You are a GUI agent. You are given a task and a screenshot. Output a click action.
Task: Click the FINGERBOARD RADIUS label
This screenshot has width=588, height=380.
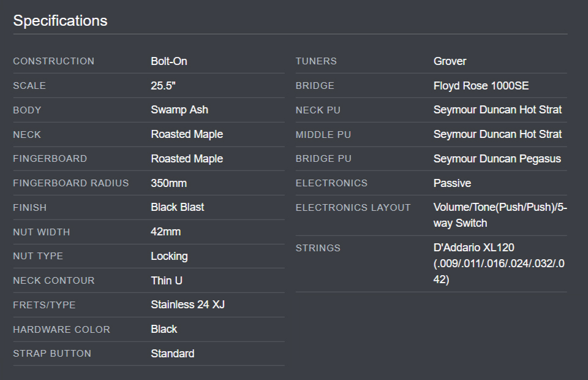[x=71, y=183]
